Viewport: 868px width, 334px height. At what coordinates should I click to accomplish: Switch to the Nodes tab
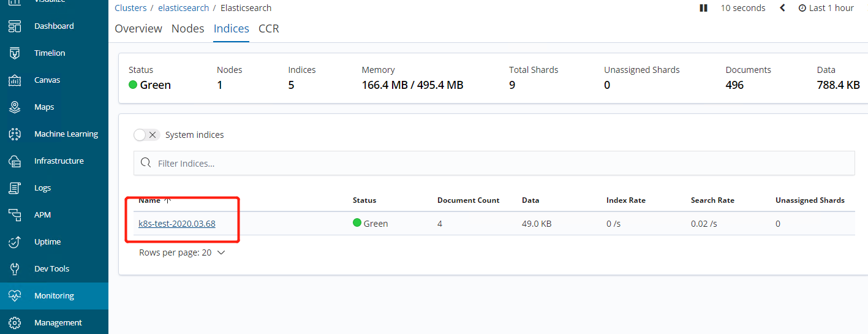pyautogui.click(x=187, y=29)
